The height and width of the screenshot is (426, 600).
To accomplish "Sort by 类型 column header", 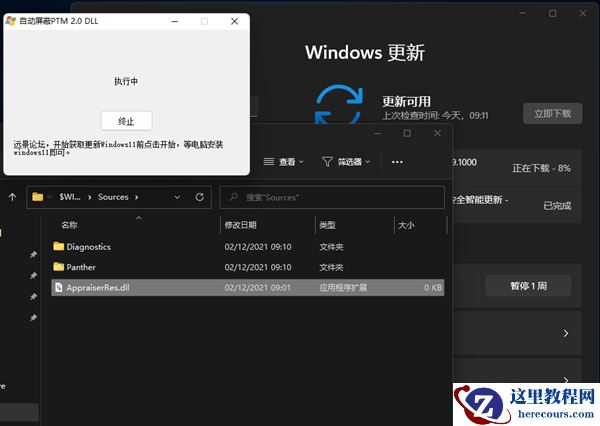I will point(328,225).
